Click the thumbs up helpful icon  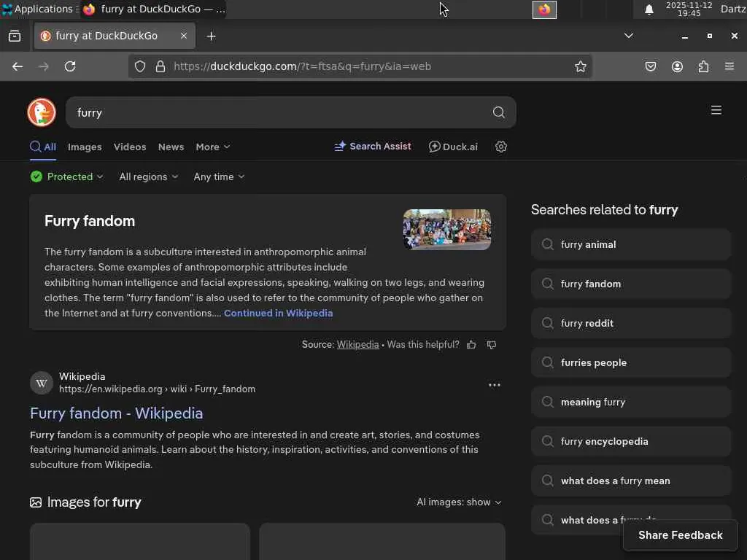tap(471, 344)
